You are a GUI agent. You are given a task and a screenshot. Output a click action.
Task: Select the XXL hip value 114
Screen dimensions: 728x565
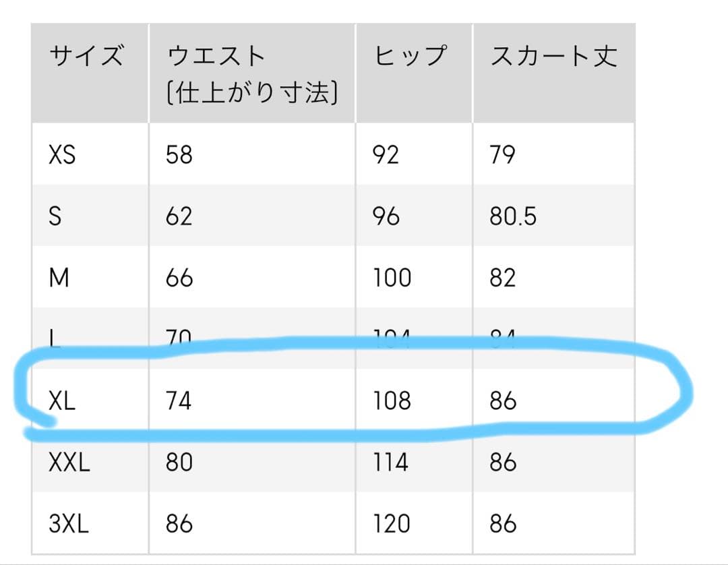tap(390, 463)
